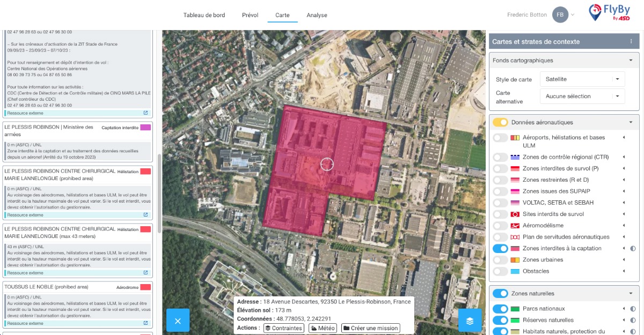Adjust opacity icon for Parcs nationaux
Screen dimensions: 644x335
click(633, 309)
